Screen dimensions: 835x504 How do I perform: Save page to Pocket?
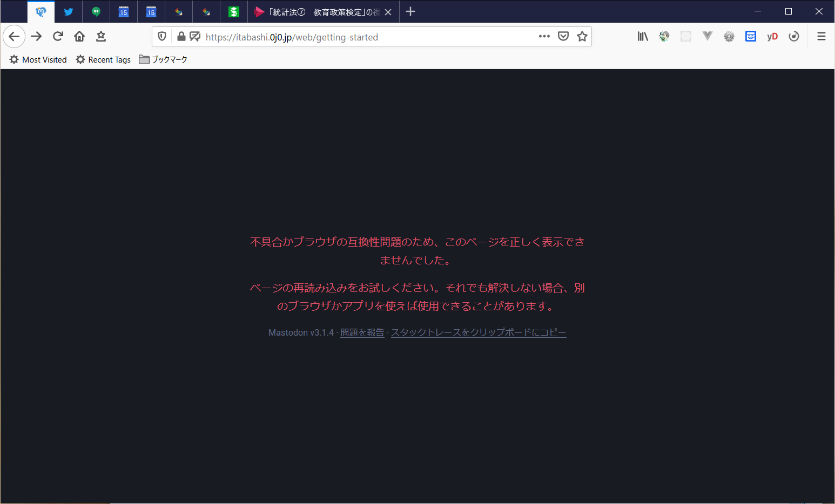pyautogui.click(x=563, y=36)
